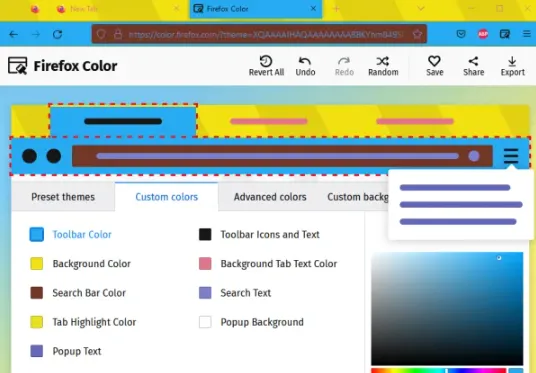
Task: Select the Background Color swatch
Action: 37,264
